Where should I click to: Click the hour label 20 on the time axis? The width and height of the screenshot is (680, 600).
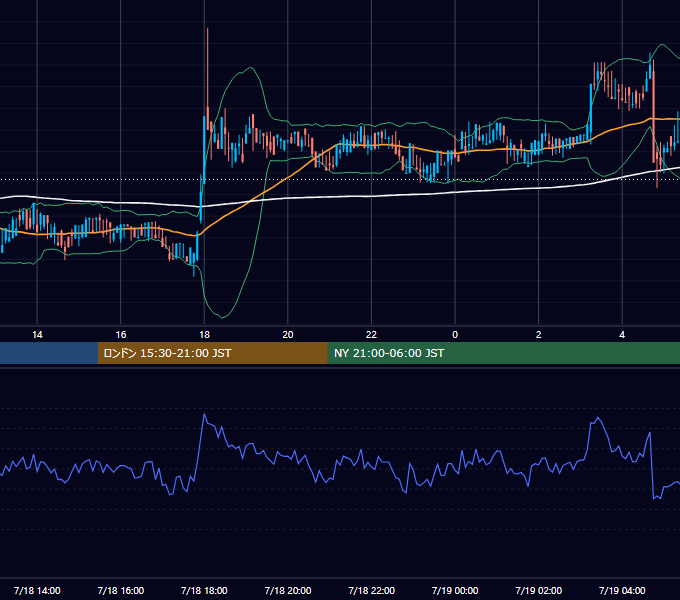[x=288, y=335]
